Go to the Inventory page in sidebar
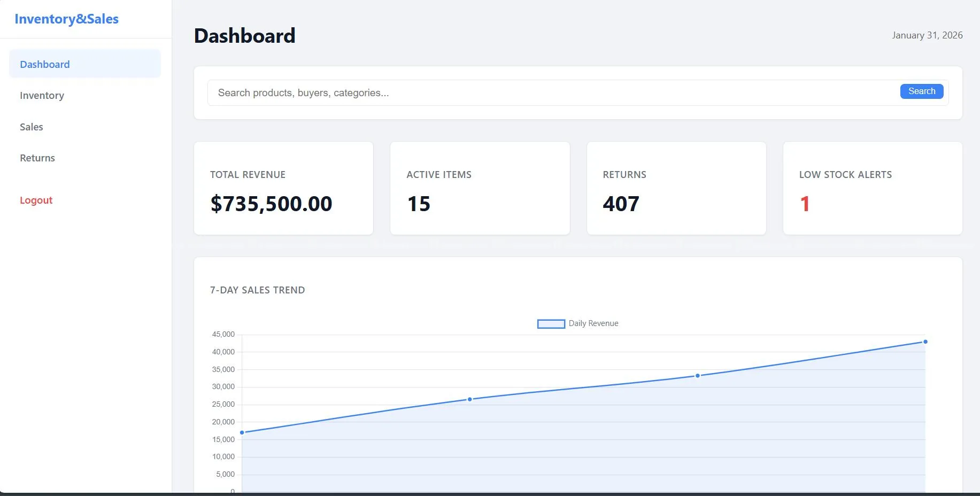Screen dimensions: 980x496 [42, 96]
